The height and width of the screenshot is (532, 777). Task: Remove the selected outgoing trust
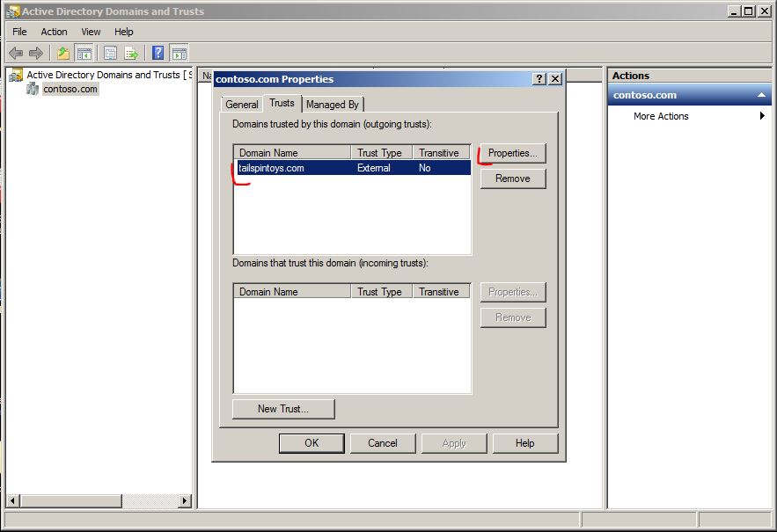513,179
